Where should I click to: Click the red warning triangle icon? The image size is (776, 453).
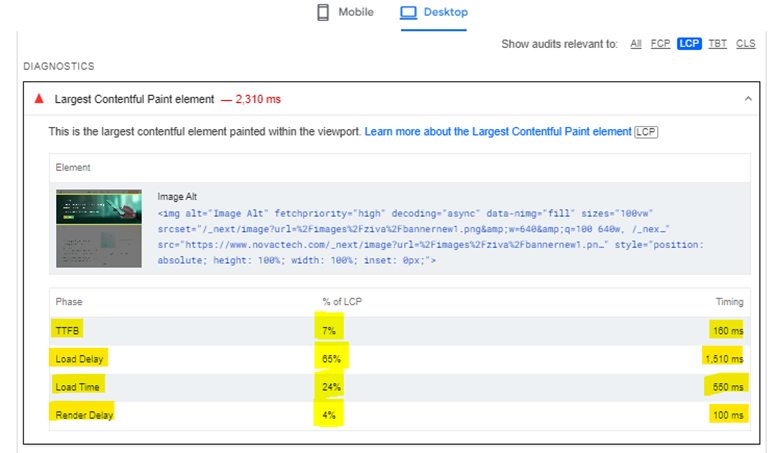click(x=39, y=99)
